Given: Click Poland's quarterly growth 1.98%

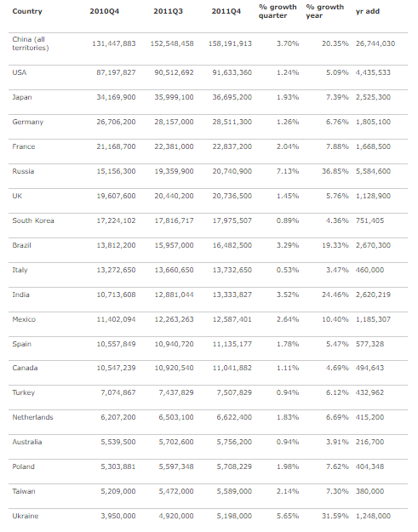Looking at the screenshot, I should (x=288, y=466).
